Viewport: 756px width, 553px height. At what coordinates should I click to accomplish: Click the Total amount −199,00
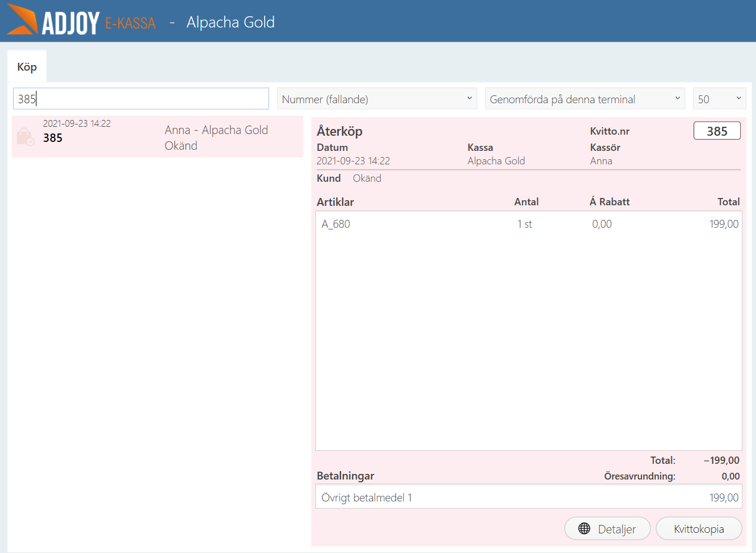point(722,460)
